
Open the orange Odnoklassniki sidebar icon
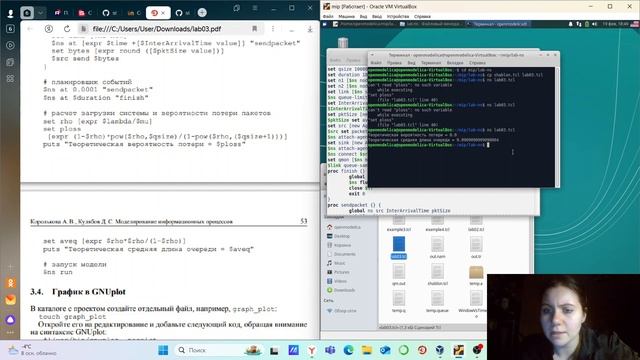tap(11, 282)
